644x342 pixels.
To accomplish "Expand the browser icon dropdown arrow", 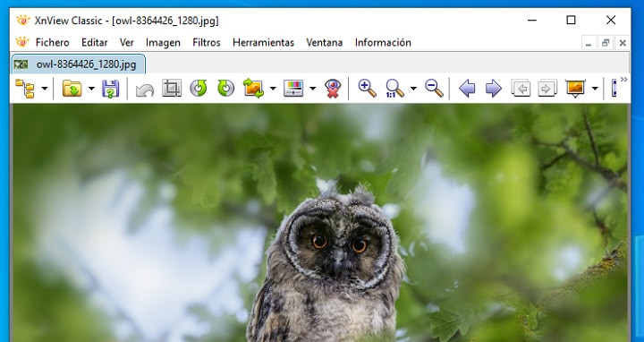I will point(45,89).
